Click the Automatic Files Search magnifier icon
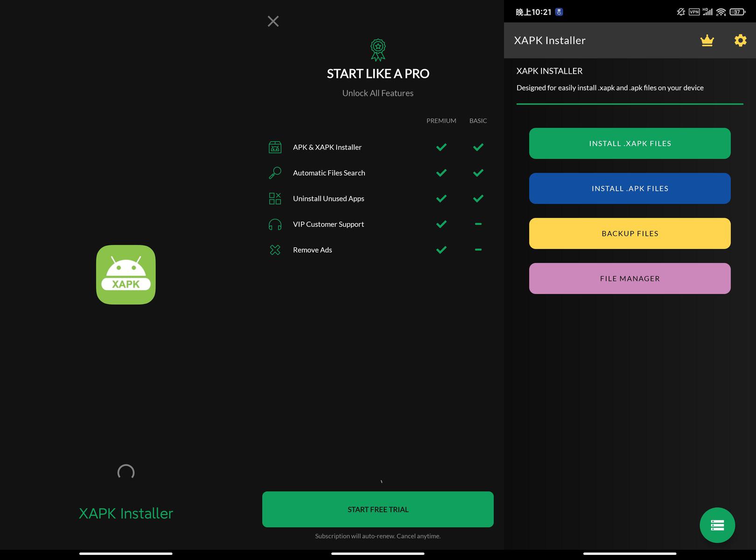The height and width of the screenshot is (560, 756). point(275,173)
